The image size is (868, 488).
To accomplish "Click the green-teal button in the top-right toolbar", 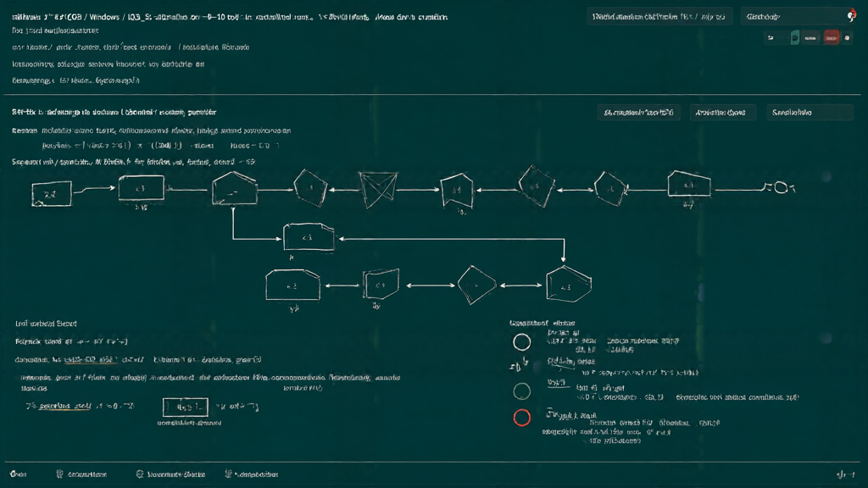I will [x=795, y=37].
